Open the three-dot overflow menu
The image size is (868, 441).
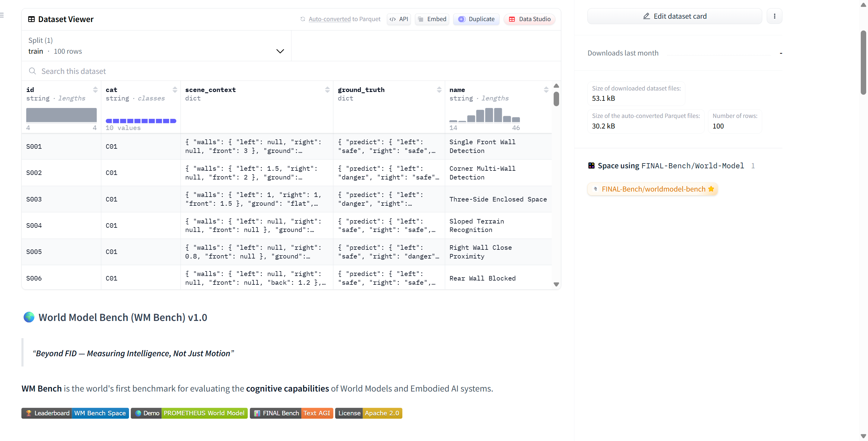tap(774, 16)
